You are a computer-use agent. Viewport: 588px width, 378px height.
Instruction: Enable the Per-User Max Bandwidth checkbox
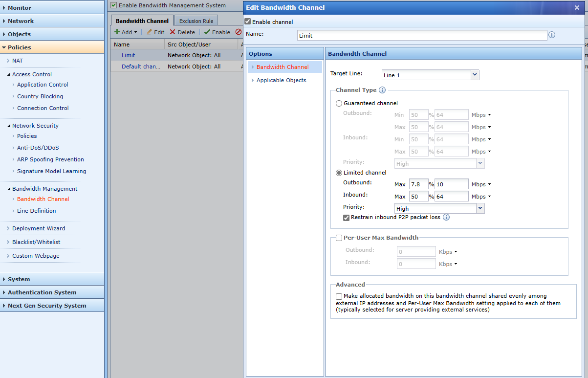tap(339, 238)
